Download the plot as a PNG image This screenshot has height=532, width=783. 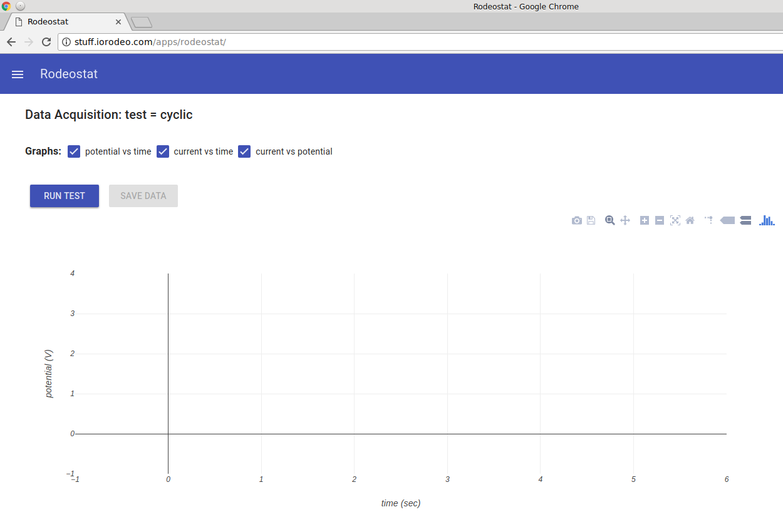576,220
